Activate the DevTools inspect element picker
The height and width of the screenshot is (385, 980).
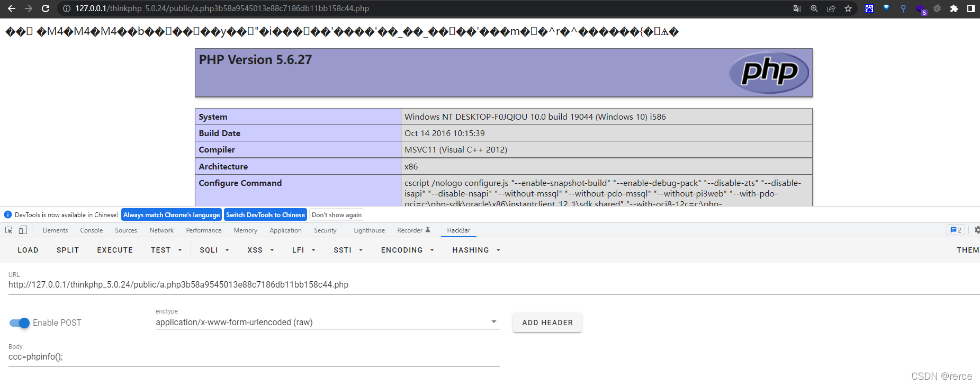pyautogui.click(x=8, y=230)
